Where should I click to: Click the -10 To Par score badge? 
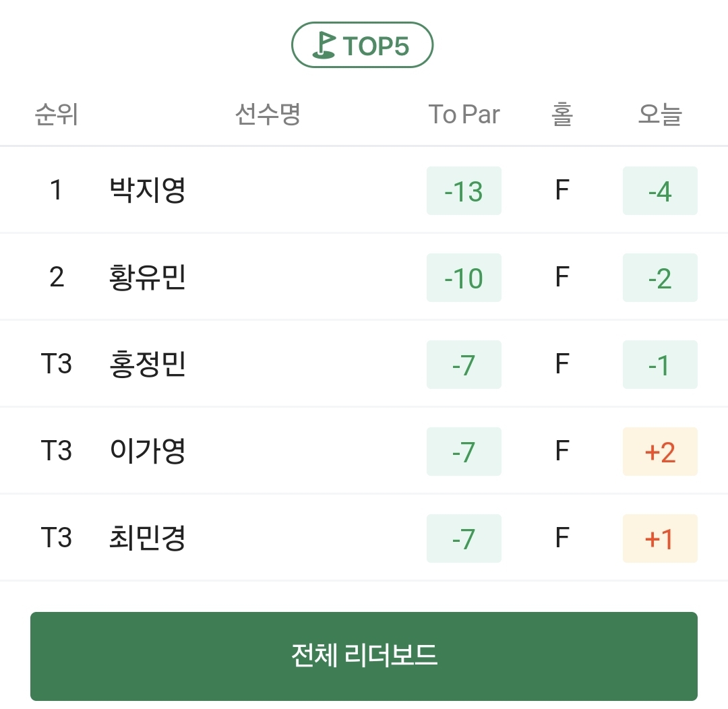(x=464, y=278)
